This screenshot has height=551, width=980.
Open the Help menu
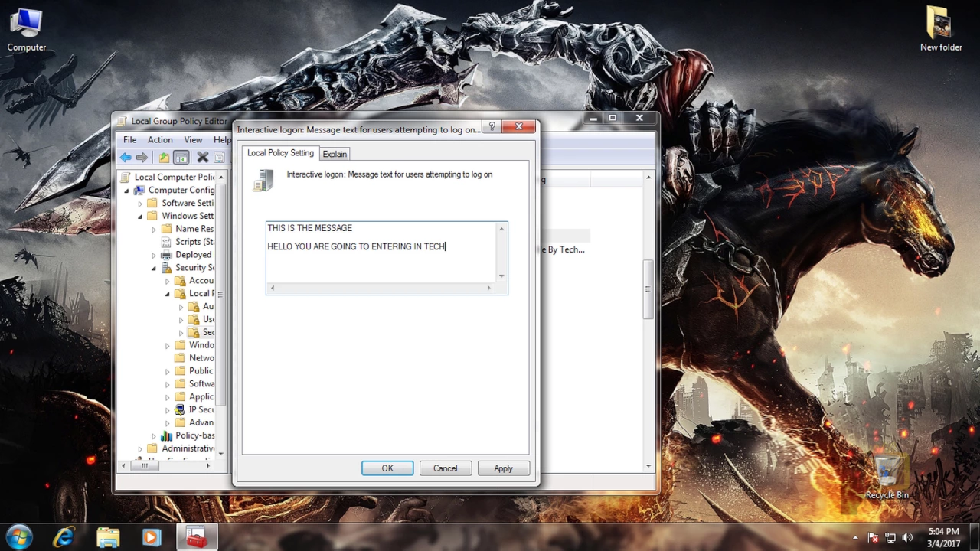(222, 140)
